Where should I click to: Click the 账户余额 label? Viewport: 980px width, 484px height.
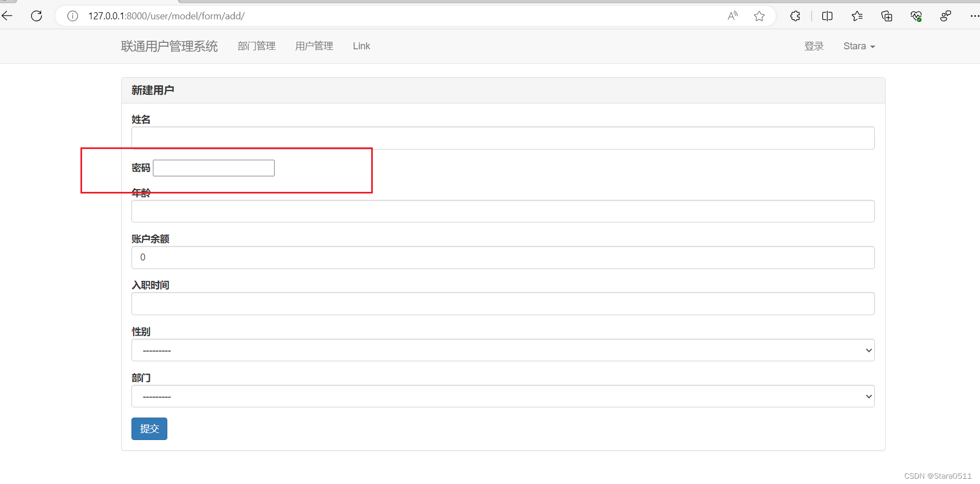(151, 239)
